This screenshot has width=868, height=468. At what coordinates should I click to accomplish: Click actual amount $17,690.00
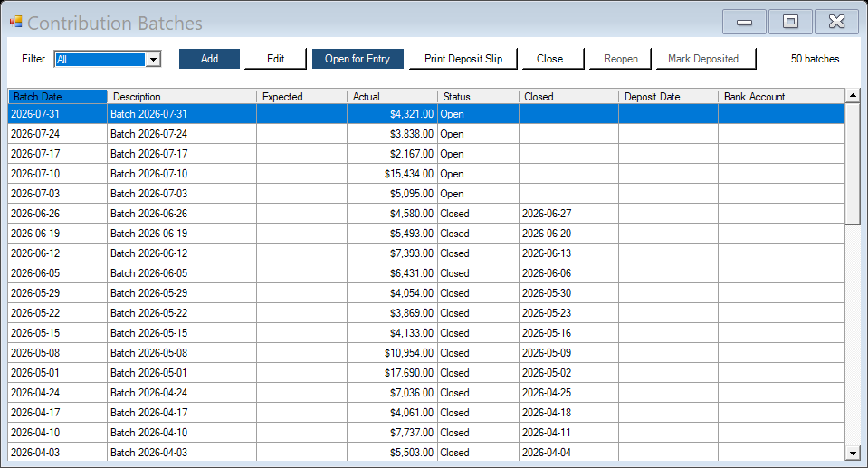(393, 373)
